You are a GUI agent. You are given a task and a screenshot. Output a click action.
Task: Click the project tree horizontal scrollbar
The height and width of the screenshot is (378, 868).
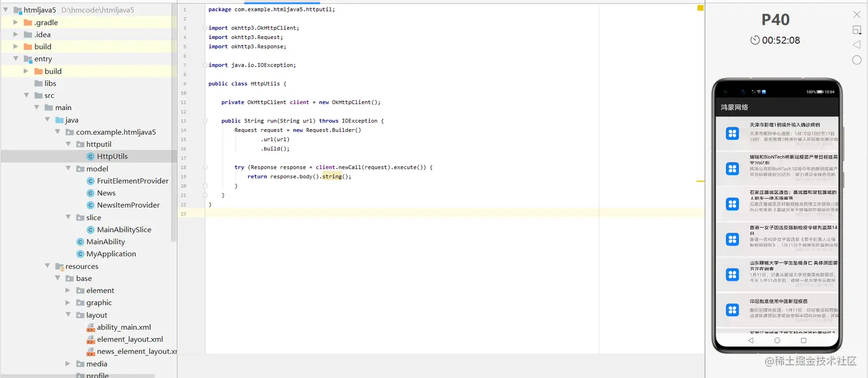click(77, 376)
